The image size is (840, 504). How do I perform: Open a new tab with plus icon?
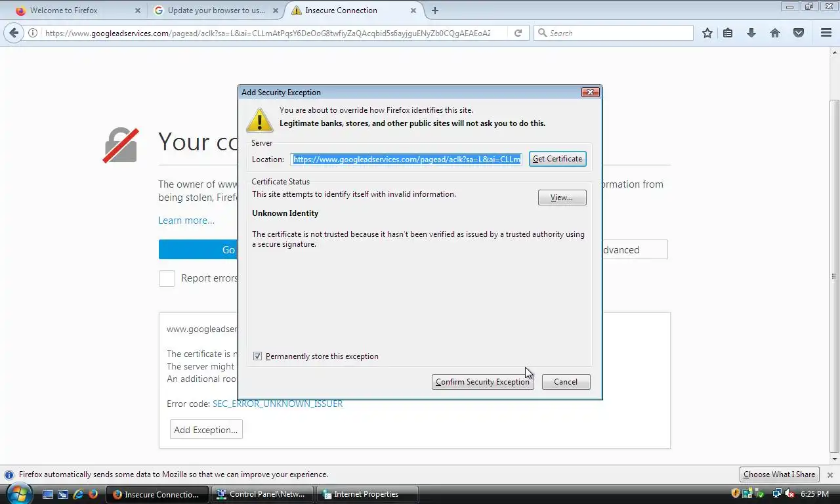pos(435,10)
